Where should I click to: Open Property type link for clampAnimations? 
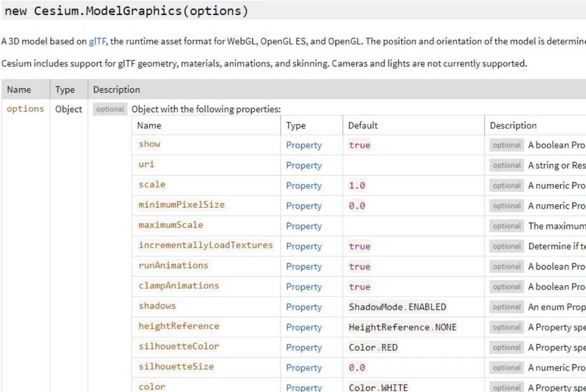pos(304,287)
